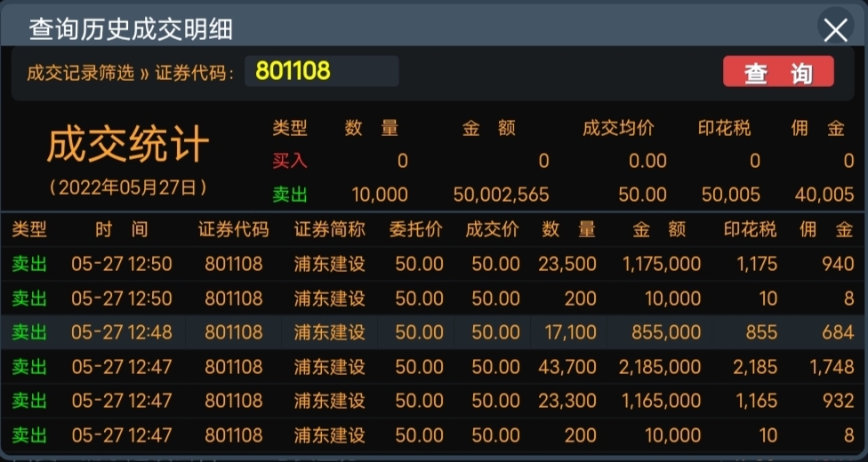Viewport: 868px width, 462px height.
Task: Click the sell quantity total 10,000
Action: (x=380, y=195)
